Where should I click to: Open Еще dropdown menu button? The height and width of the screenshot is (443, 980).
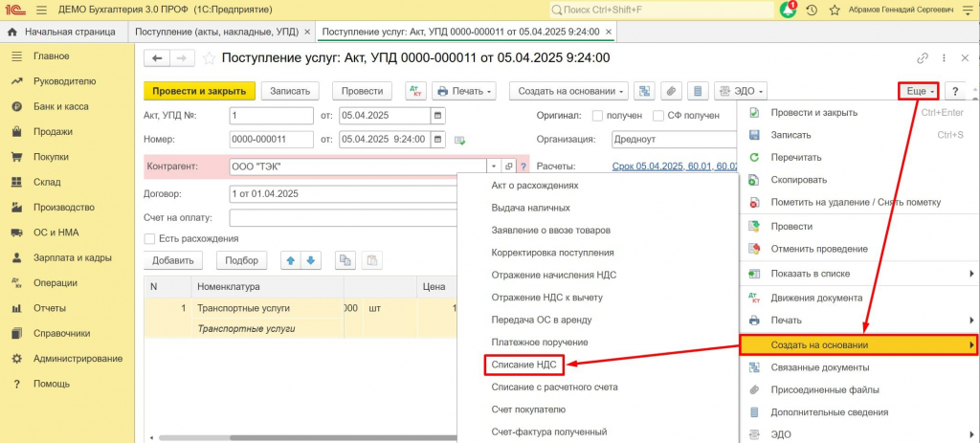click(919, 91)
